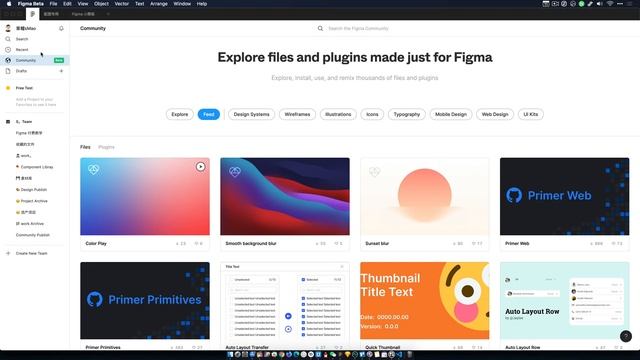Screen dimensions: 640x360
Task: Click the Recent clock icon in the sidebar
Action: click(x=8, y=50)
